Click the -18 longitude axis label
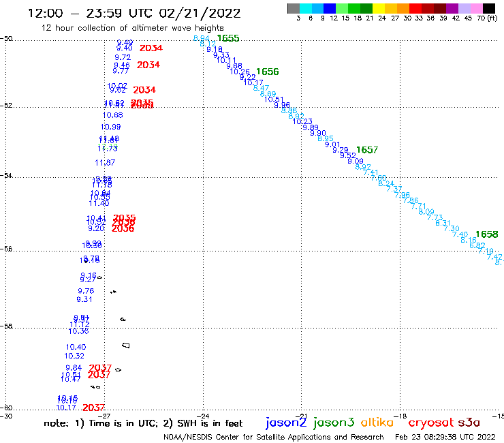 pyautogui.click(x=400, y=416)
